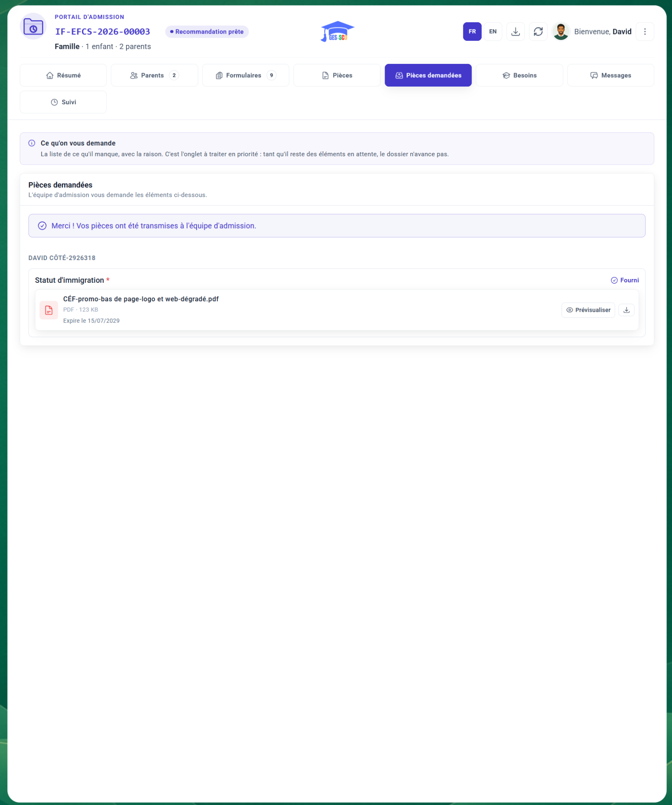Open the Résumé tab
Image resolution: width=672 pixels, height=805 pixels.
pos(63,75)
